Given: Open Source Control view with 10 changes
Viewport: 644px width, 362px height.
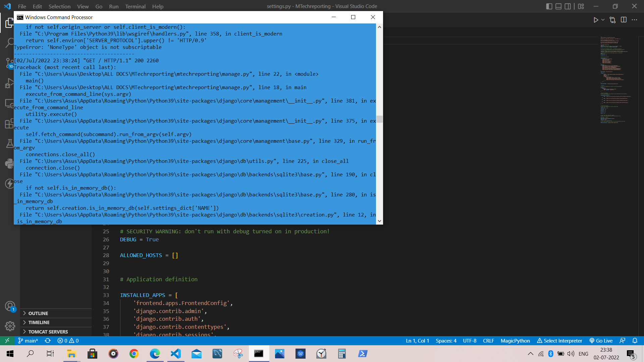Looking at the screenshot, I should click(9, 63).
